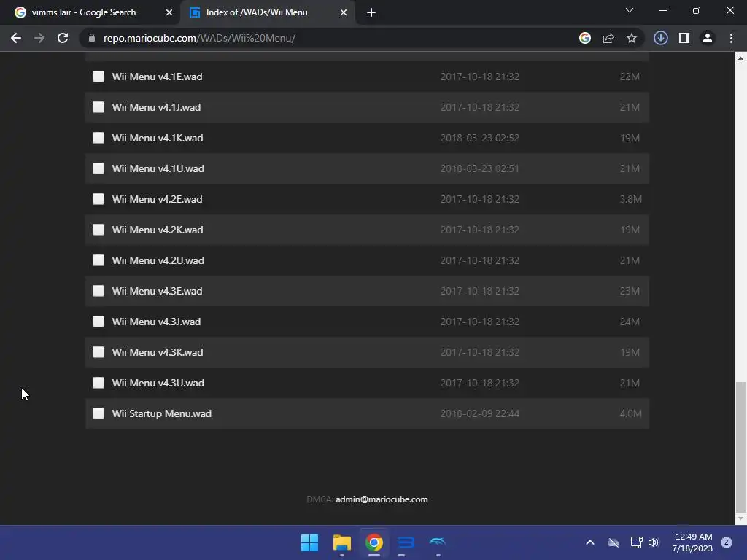
Task: Open Dolphin emulator from taskbar
Action: point(438,542)
